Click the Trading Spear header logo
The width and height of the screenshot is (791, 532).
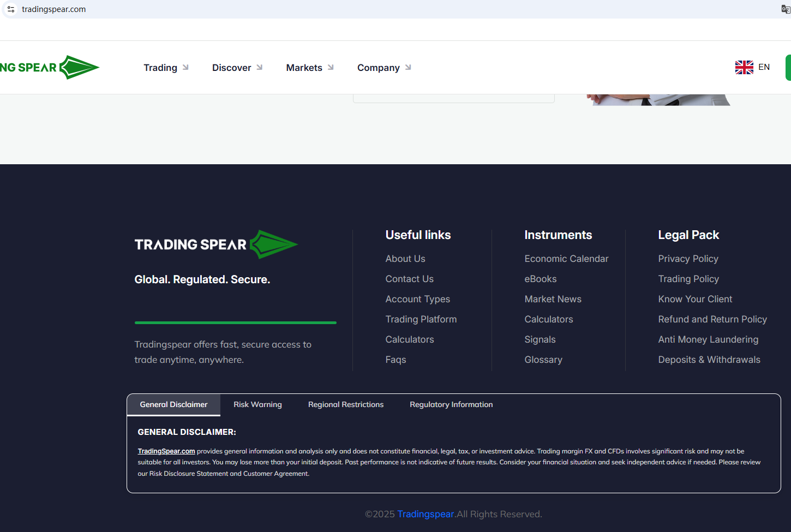pos(49,68)
